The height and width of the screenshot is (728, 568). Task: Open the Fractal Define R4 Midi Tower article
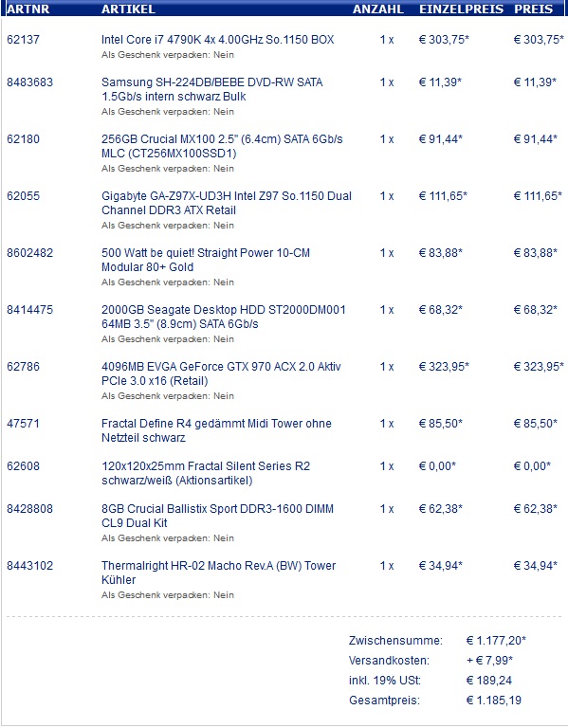pyautogui.click(x=216, y=430)
